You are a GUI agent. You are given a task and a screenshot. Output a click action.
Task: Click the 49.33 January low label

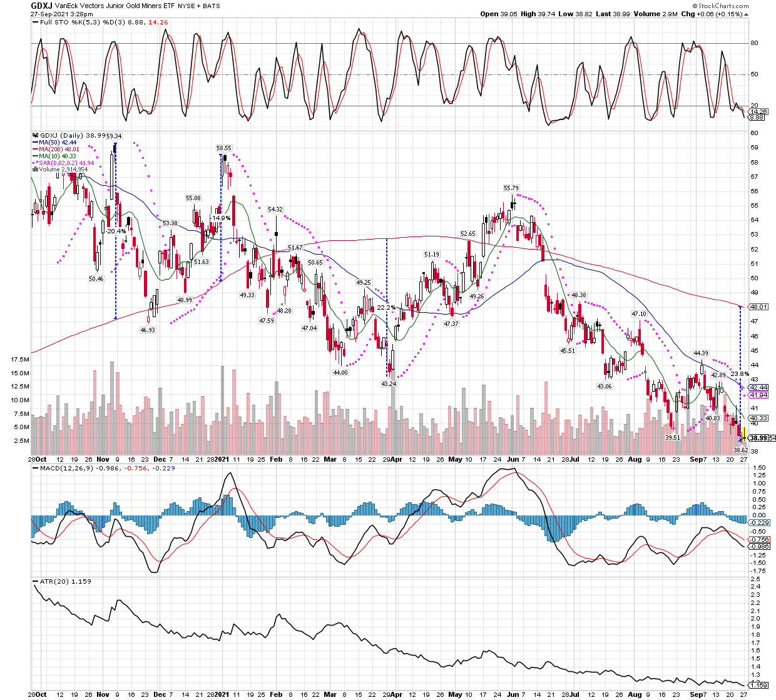point(247,295)
